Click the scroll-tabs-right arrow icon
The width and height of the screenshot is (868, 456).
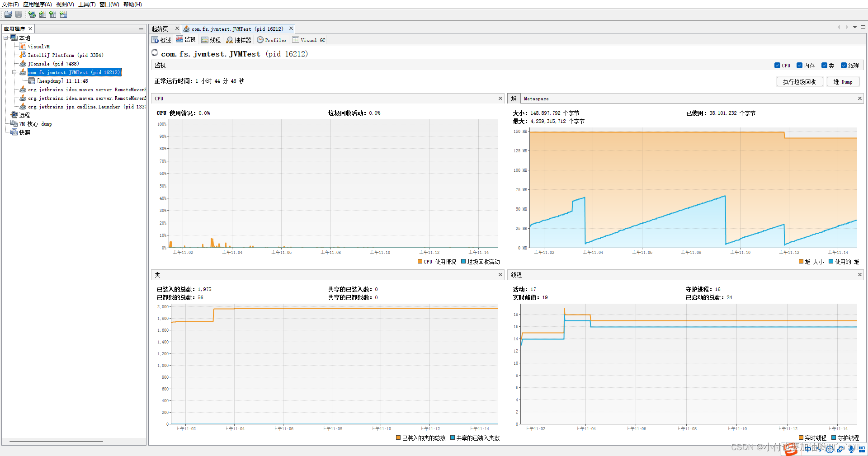[x=847, y=27]
